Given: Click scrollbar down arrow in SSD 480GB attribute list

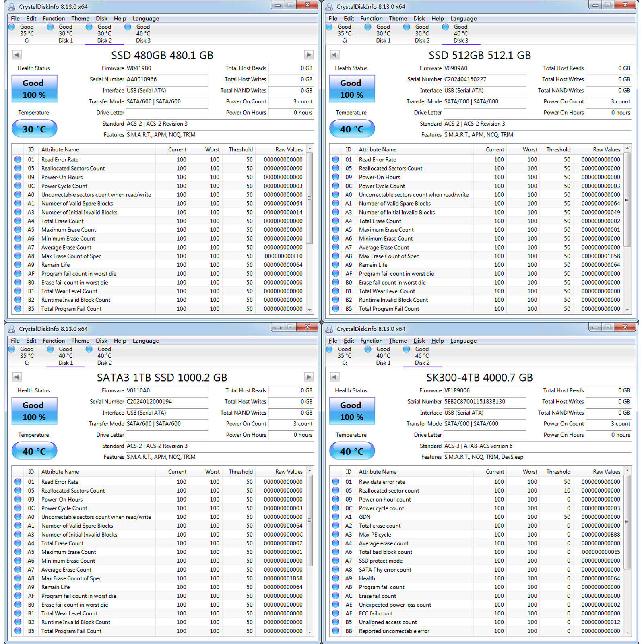Looking at the screenshot, I should click(310, 310).
